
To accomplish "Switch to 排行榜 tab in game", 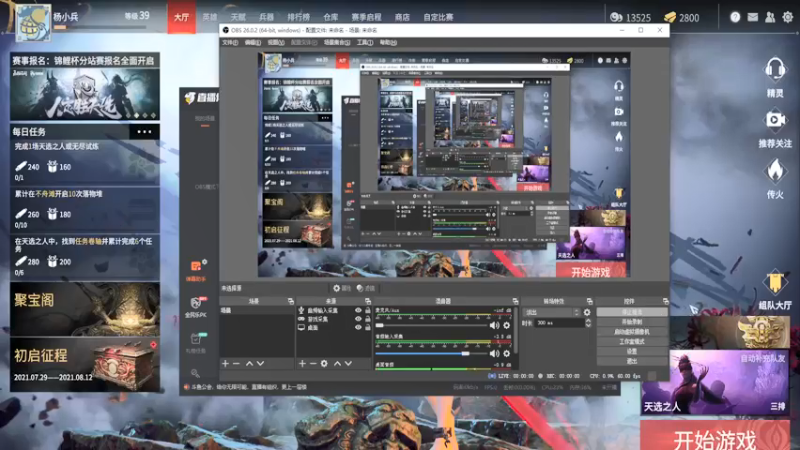I will click(x=298, y=17).
